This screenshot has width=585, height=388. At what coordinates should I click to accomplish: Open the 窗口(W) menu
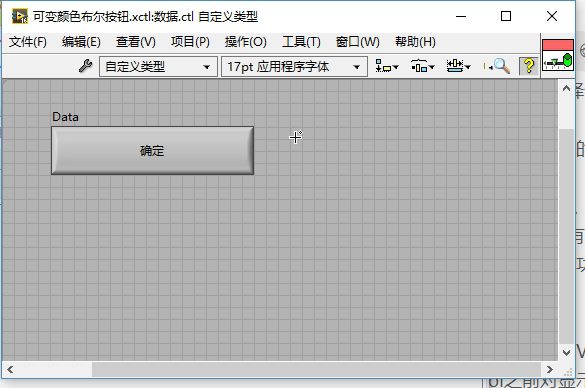pyautogui.click(x=357, y=42)
